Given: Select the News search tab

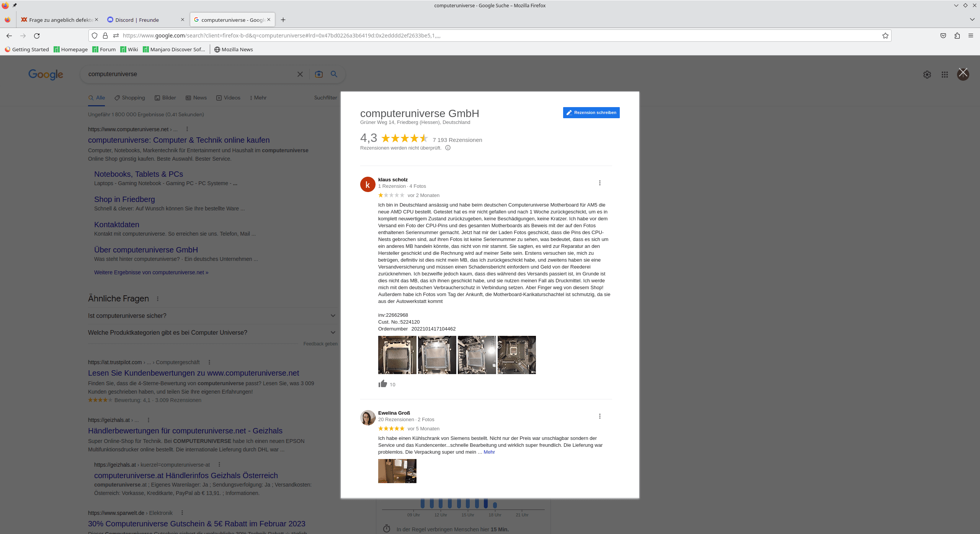Looking at the screenshot, I should 196,98.
